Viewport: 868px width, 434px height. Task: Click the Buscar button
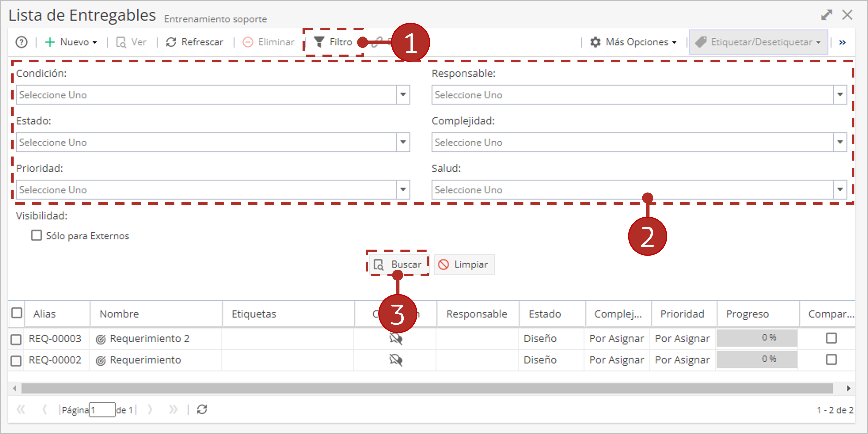point(398,265)
